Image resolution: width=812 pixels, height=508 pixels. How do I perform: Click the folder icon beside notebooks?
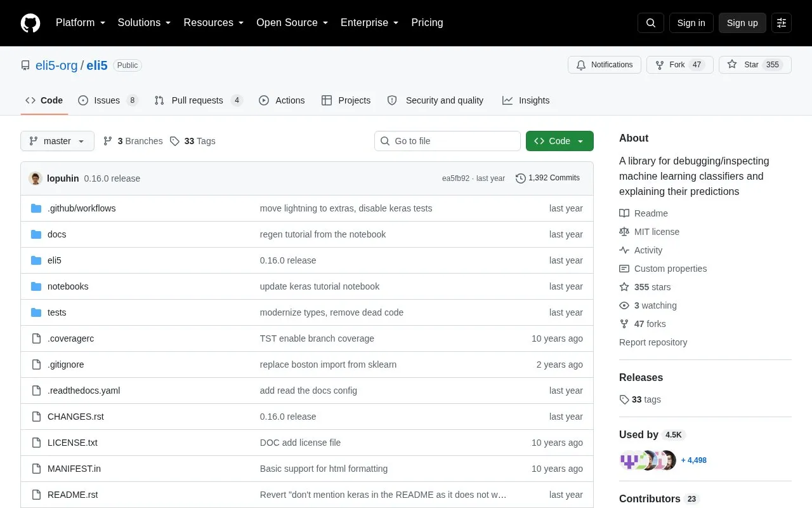tap(36, 286)
